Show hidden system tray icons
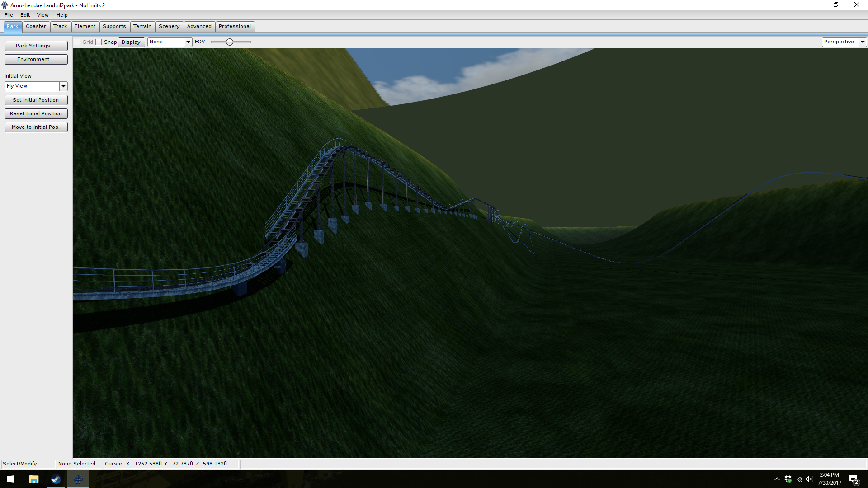Screen dimensions: 868x488 [777, 479]
